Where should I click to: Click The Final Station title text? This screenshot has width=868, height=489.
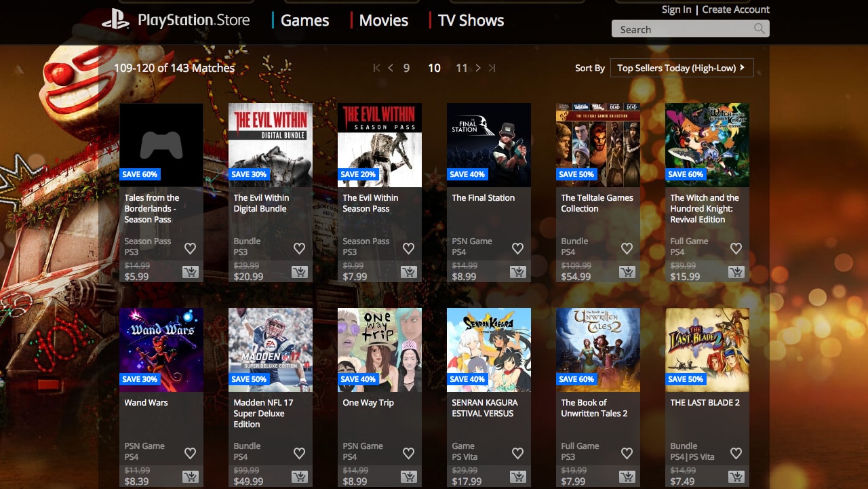click(484, 198)
